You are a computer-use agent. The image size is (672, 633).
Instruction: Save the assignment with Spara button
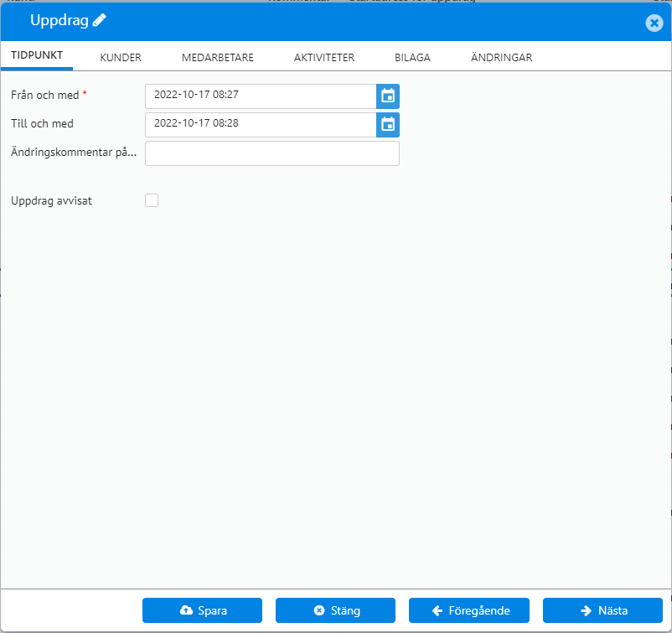click(202, 610)
